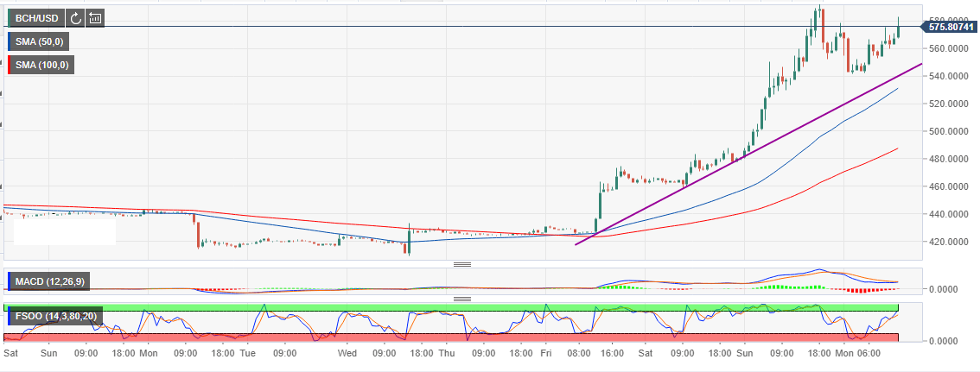The width and height of the screenshot is (980, 372).
Task: Click the purple trendline on the chart
Action: point(743,155)
